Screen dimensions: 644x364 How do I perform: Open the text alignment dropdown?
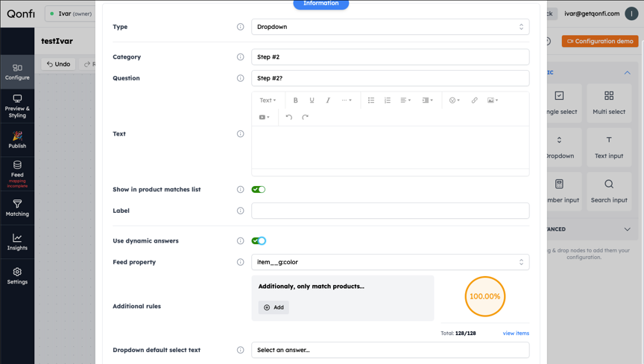point(405,100)
